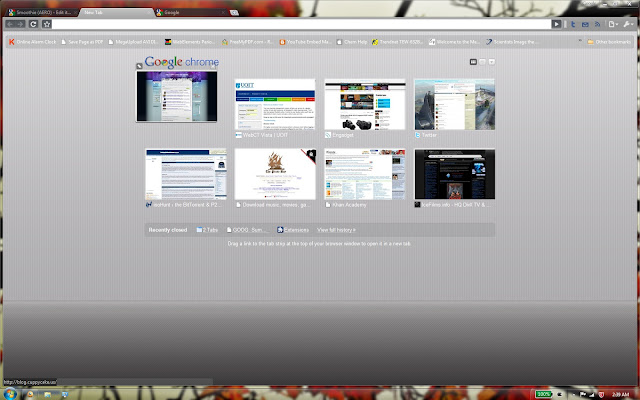Open the YouTube Embed bookmark

click(x=305, y=42)
